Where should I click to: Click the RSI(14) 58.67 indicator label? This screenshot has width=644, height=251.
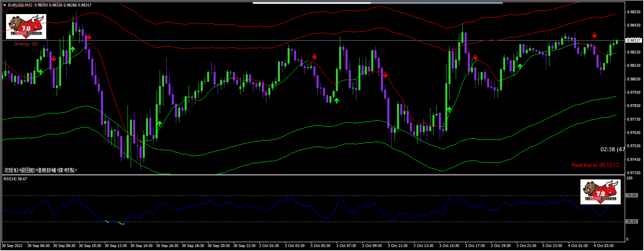pyautogui.click(x=15, y=179)
